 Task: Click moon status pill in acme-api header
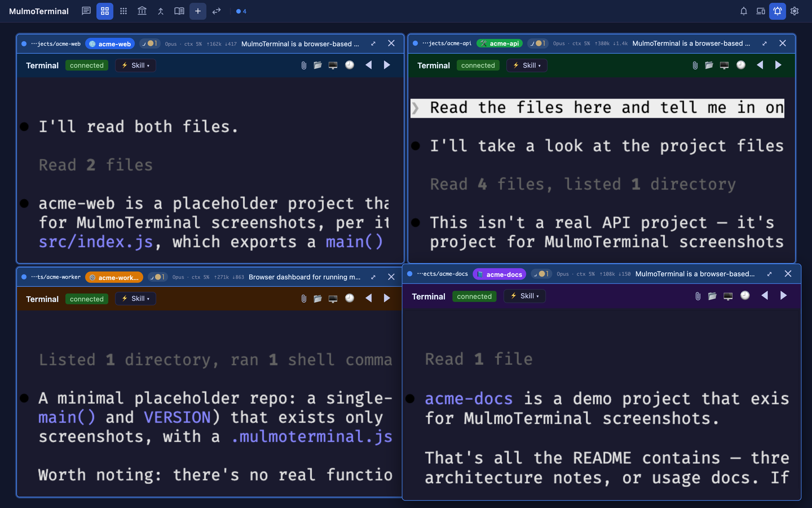(538, 43)
